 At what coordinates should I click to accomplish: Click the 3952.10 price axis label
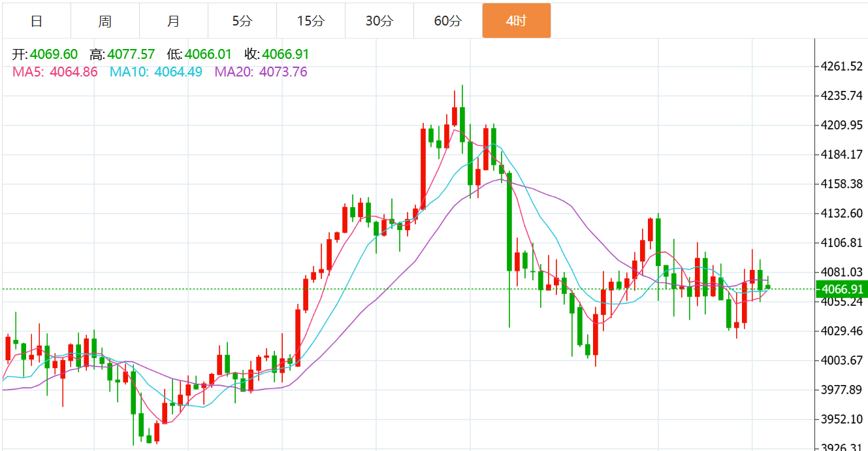point(842,420)
